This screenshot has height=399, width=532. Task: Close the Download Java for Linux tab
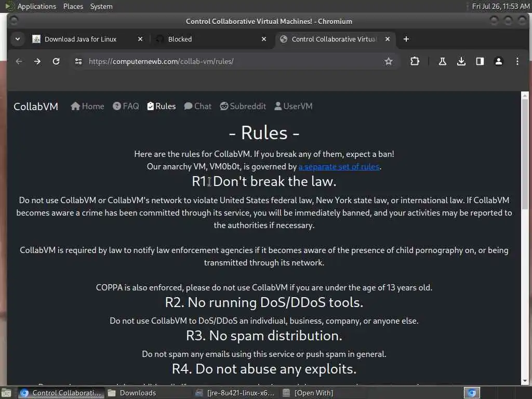140,39
